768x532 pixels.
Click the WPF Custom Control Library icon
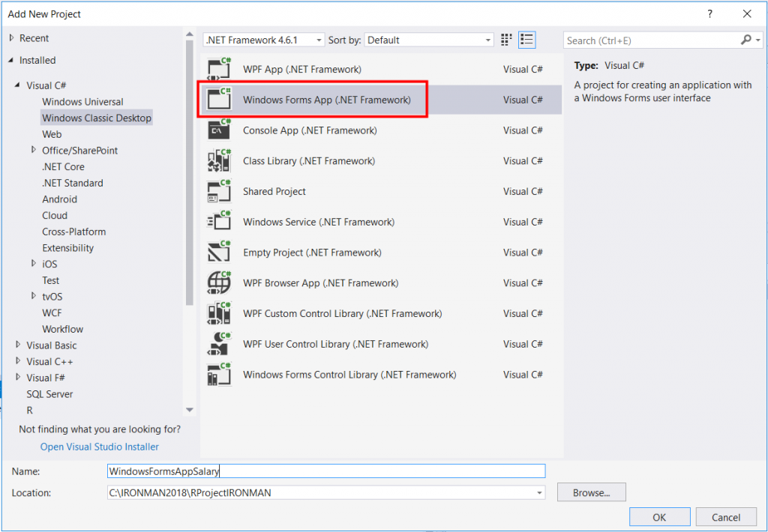pos(219,313)
